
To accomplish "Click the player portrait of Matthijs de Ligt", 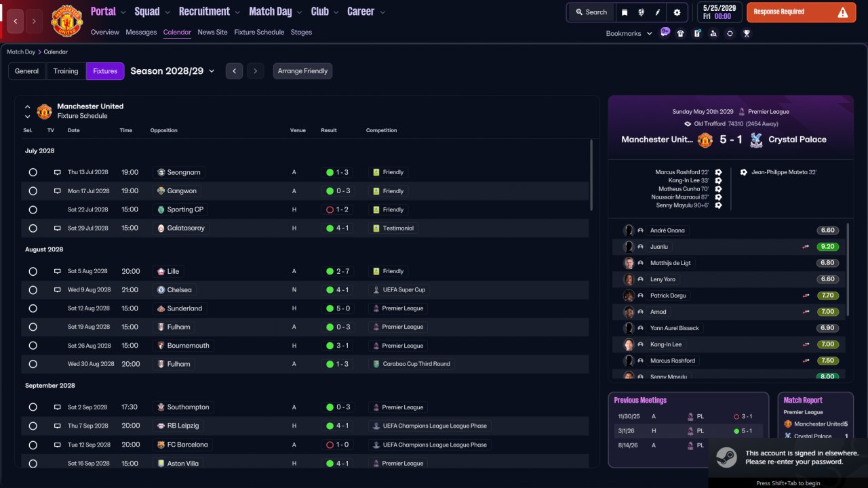I will (x=629, y=263).
